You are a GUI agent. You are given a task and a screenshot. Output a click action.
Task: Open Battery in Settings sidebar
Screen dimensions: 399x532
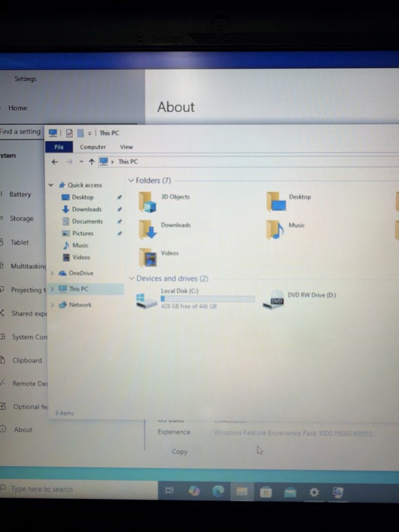[x=20, y=195]
